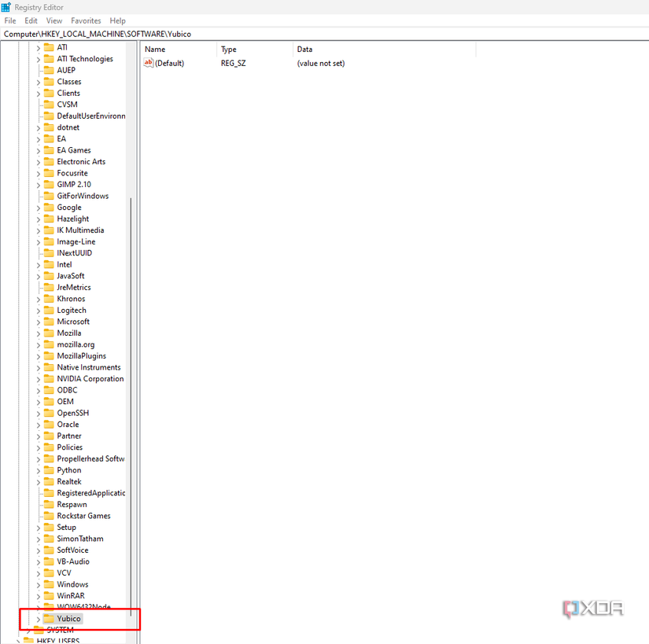649x644 pixels.
Task: Select the Image-Line folder icon
Action: tap(49, 241)
